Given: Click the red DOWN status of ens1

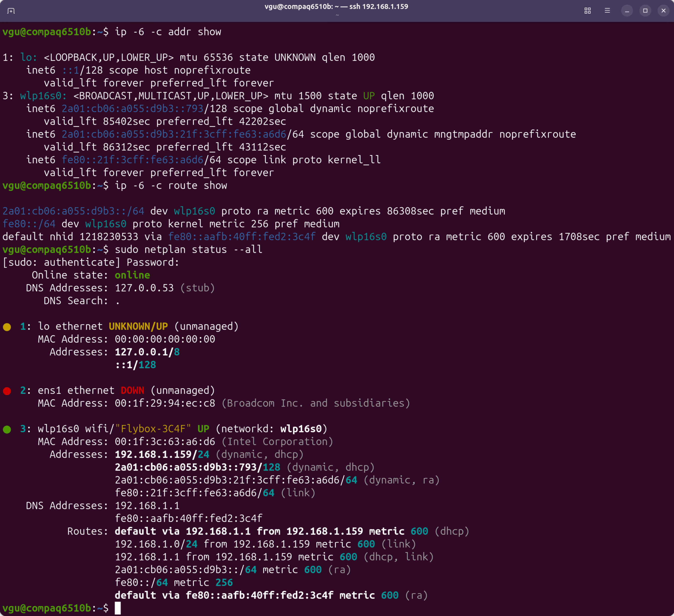Looking at the screenshot, I should 132,391.
